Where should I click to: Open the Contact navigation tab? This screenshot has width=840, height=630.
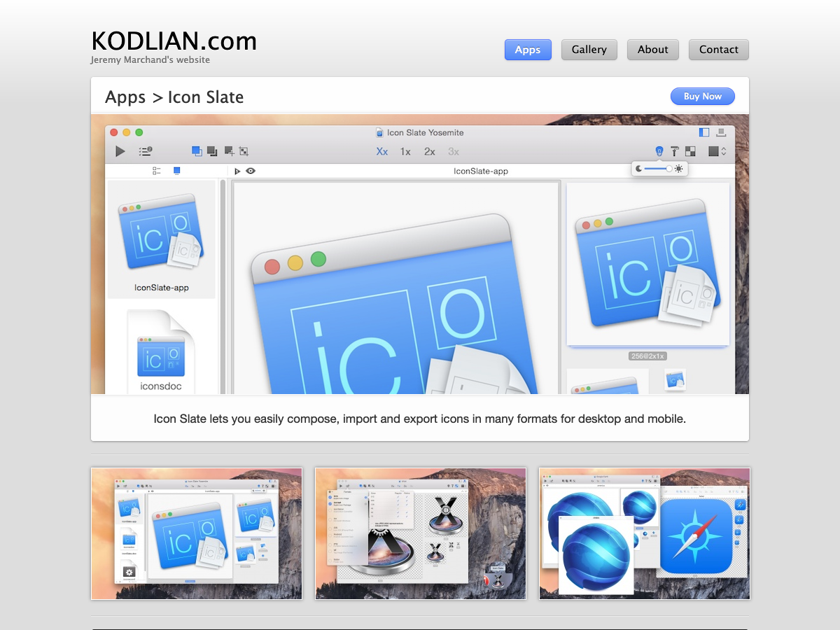(x=718, y=50)
